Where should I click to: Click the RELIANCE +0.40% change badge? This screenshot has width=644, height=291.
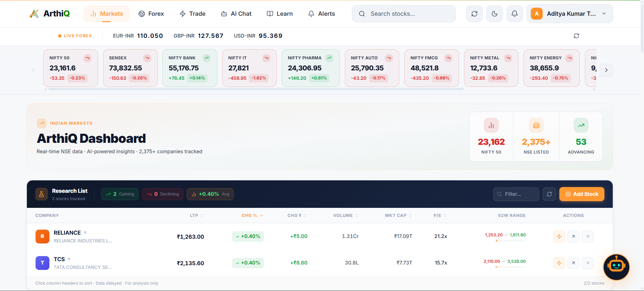248,236
